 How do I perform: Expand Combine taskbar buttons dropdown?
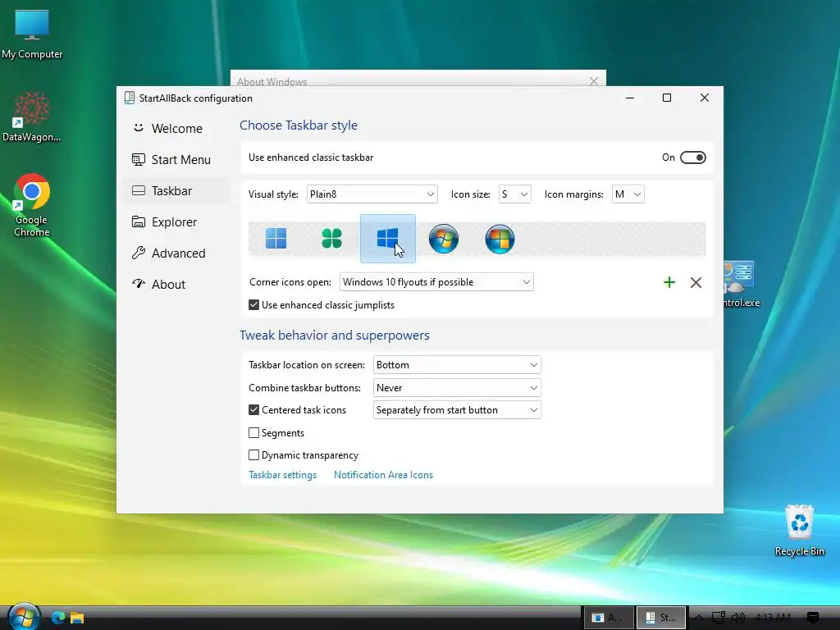pyautogui.click(x=457, y=387)
